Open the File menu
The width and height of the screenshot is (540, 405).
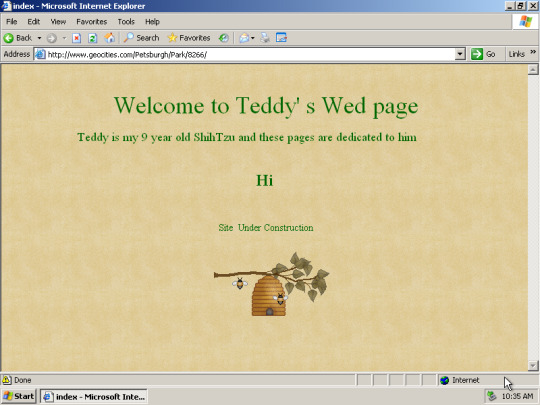click(11, 22)
